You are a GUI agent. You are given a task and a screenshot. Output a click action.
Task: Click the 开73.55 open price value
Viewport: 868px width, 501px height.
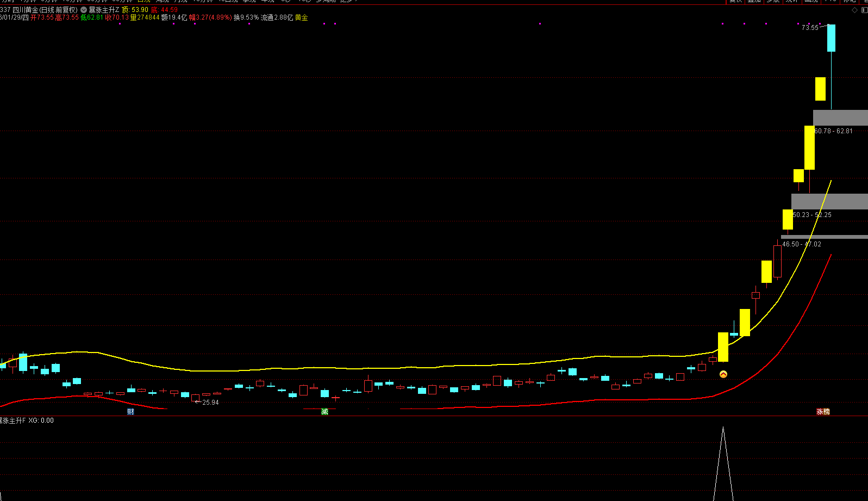(x=42, y=17)
